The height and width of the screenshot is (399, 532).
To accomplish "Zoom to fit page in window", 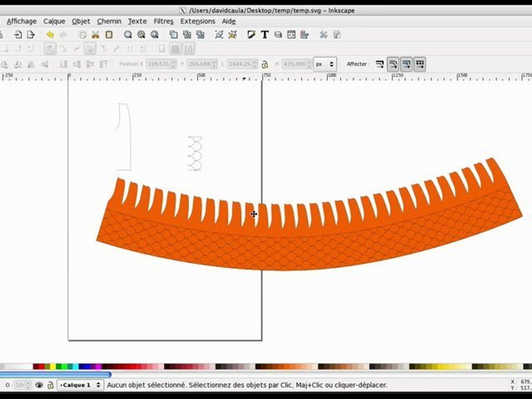I will coord(155,34).
